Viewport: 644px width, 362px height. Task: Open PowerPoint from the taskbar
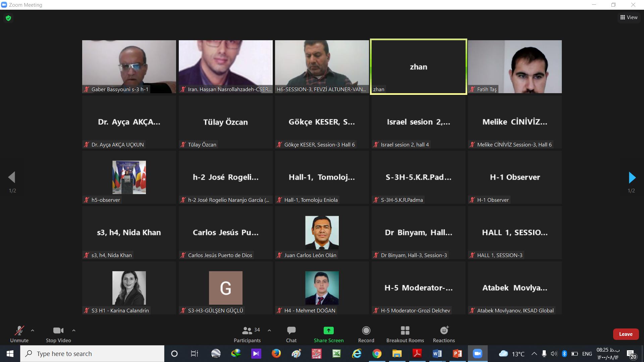click(457, 354)
